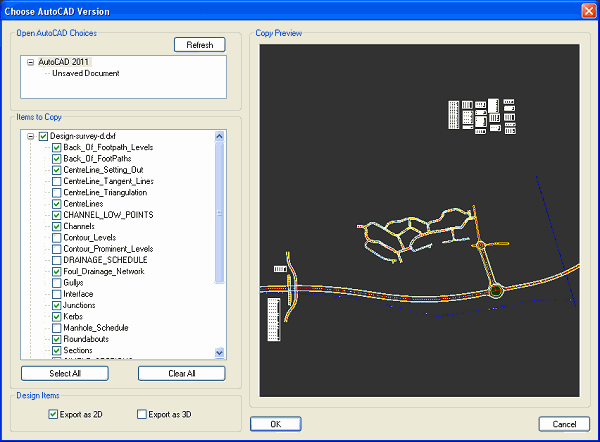Confirm with the OK button

276,424
